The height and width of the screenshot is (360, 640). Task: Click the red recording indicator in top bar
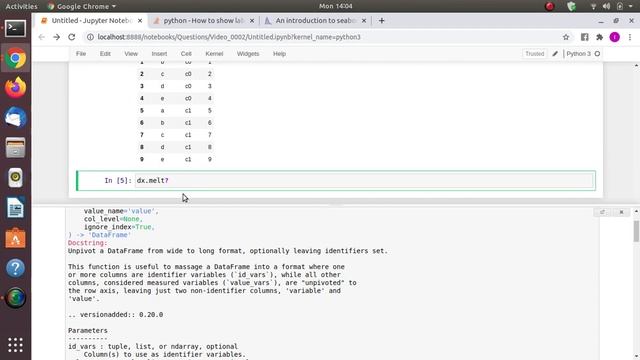[x=550, y=6]
